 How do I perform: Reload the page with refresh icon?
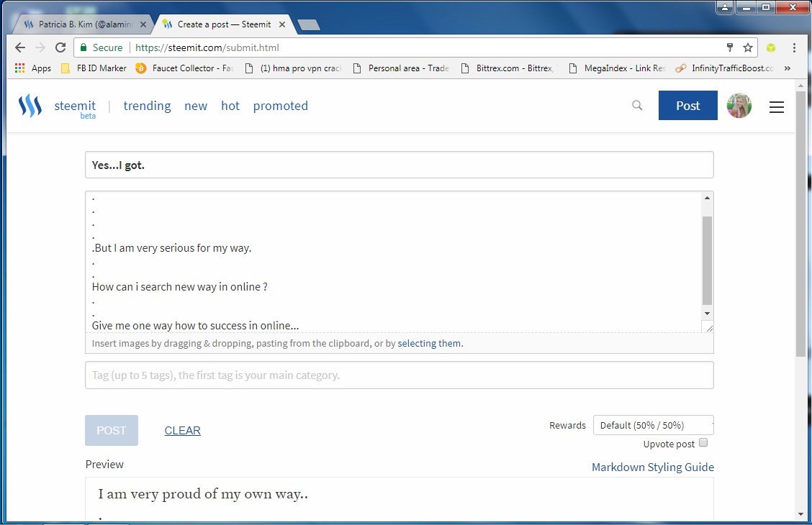point(60,47)
